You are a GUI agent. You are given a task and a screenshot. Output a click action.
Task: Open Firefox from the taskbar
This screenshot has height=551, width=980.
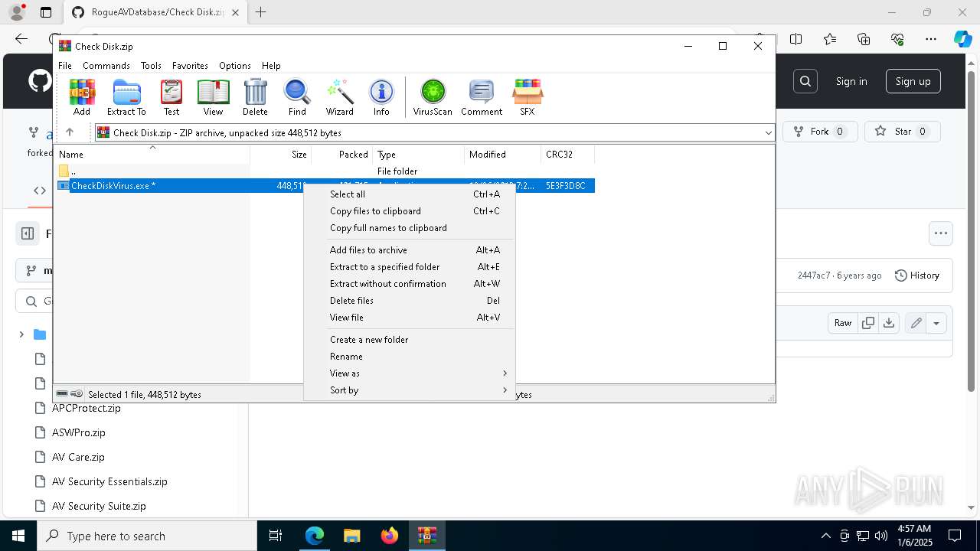pos(390,536)
